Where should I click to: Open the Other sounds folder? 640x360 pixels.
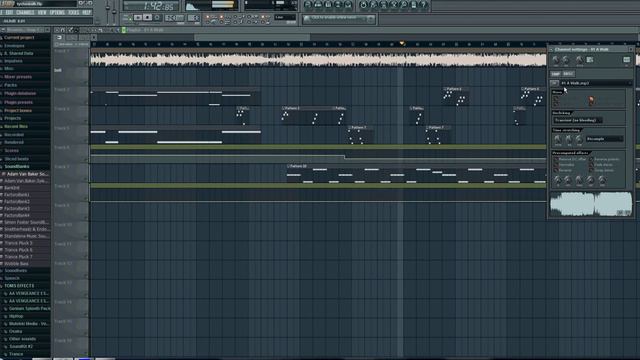22,339
